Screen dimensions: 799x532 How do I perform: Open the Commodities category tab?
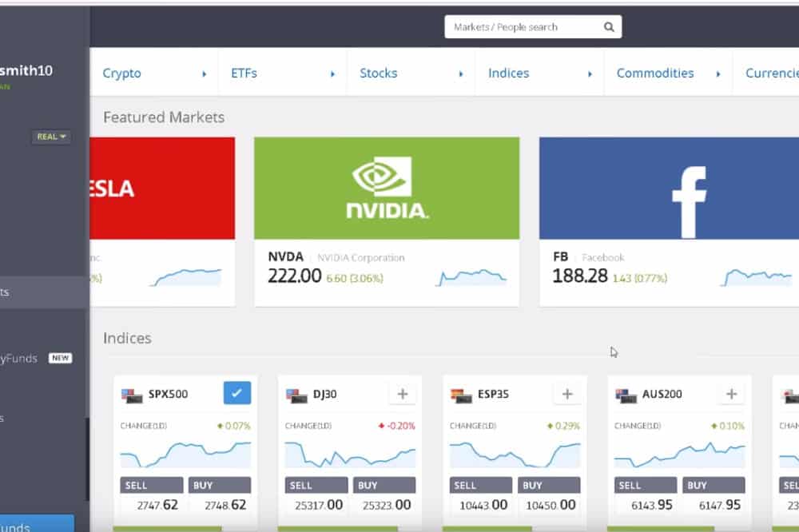click(x=668, y=73)
